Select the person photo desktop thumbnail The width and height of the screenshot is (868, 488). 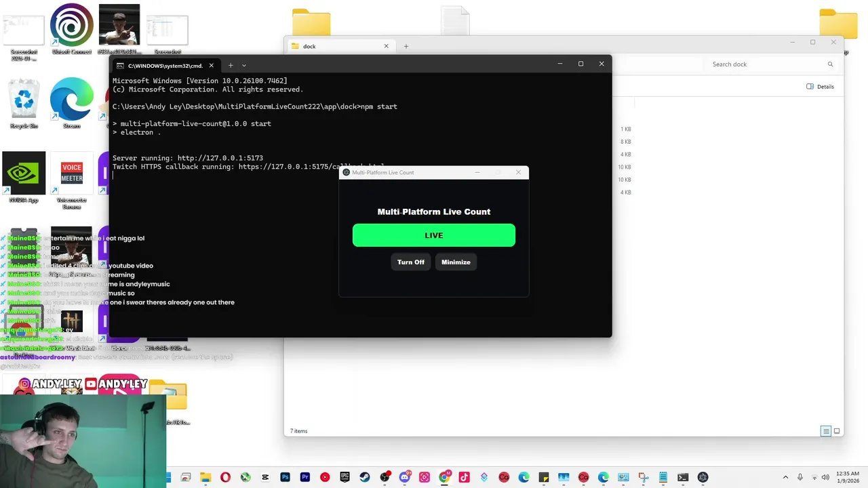(119, 29)
